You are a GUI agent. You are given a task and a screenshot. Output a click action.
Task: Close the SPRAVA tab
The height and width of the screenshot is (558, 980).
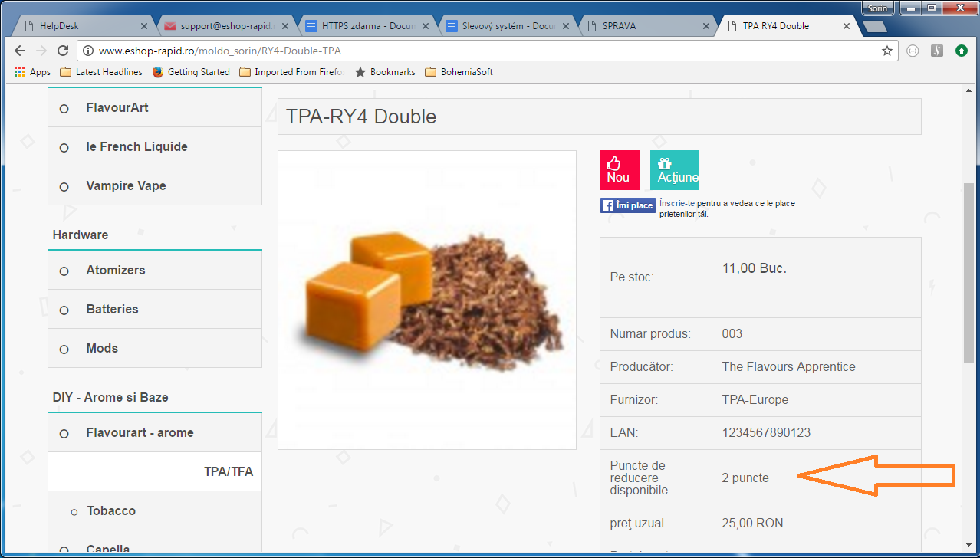(x=707, y=26)
